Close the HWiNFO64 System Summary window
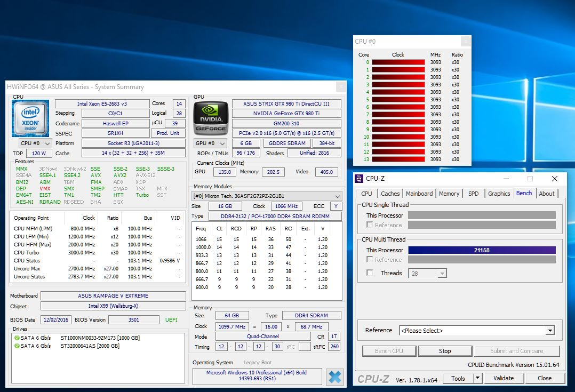Viewport: 575px width, 392px height. [341, 87]
